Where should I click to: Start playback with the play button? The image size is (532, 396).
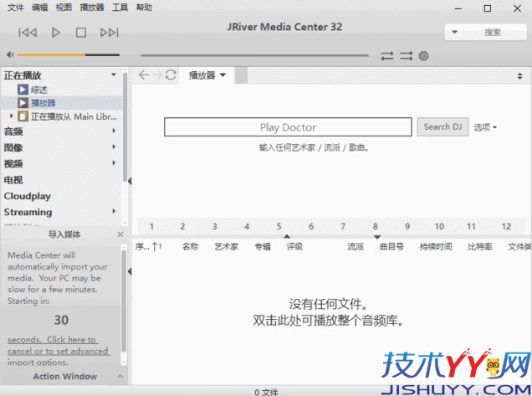[56, 33]
